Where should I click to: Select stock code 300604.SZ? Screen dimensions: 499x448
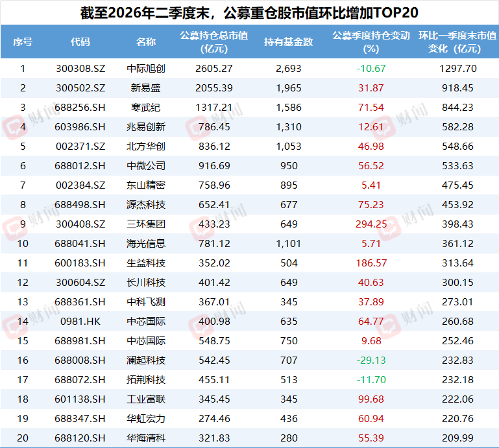[x=80, y=282]
